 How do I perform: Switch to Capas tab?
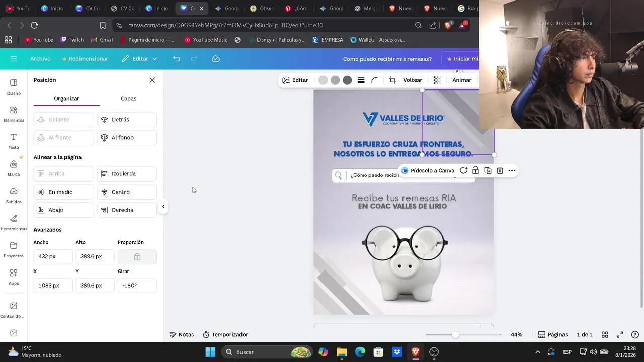[x=128, y=99]
